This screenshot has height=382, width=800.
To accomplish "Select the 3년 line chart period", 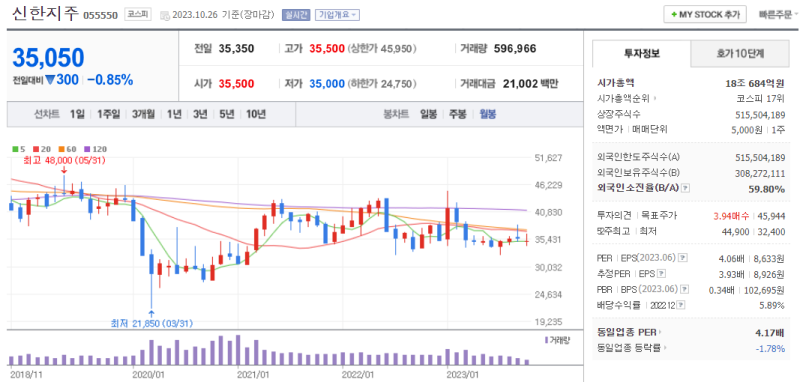I will 200,114.
